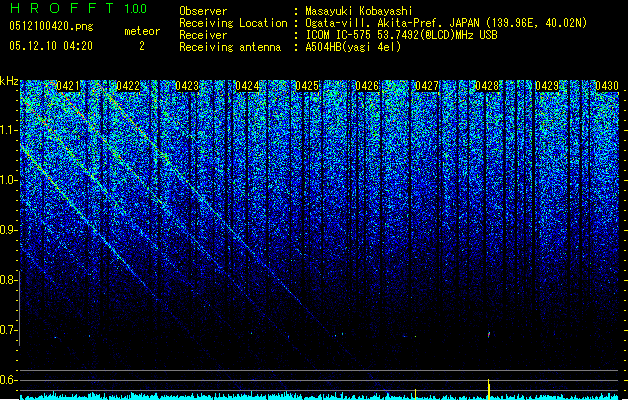Click the 0422 time marker
Screen dimensions: 629x400
(x=128, y=86)
